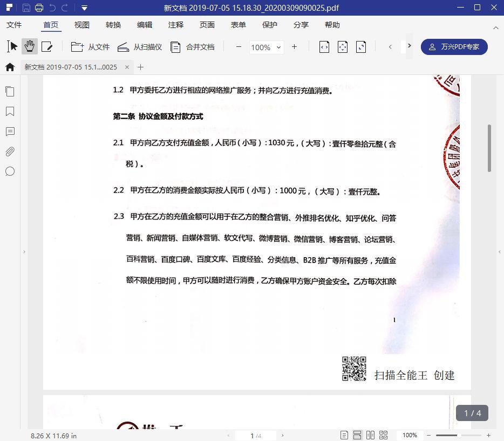Adjust the zoom slider in status bar
The height and width of the screenshot is (441, 504).
click(x=458, y=435)
